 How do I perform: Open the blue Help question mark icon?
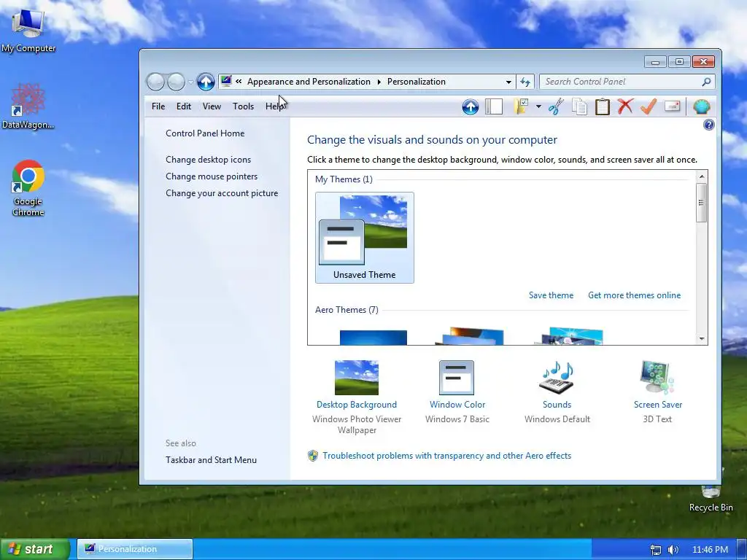pyautogui.click(x=709, y=125)
